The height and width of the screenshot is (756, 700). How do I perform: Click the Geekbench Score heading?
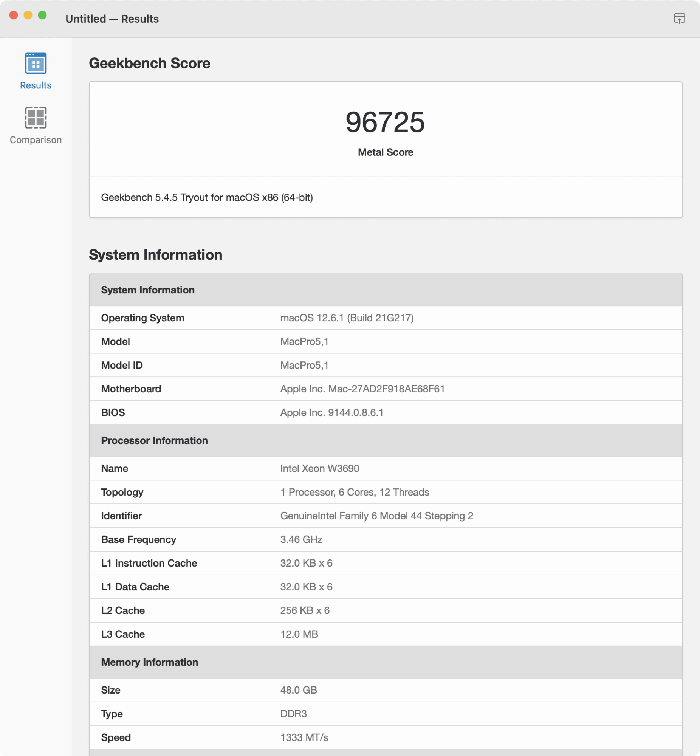[149, 63]
